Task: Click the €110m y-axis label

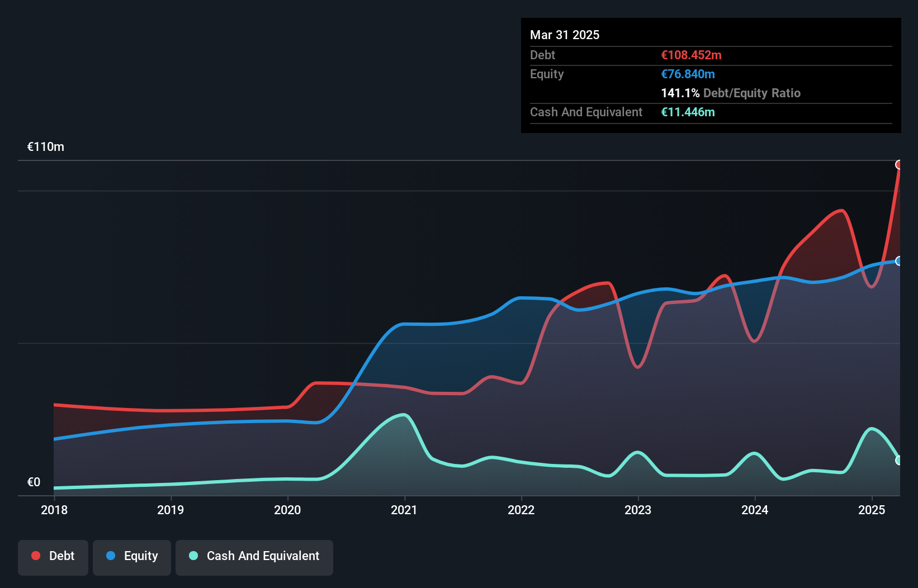Action: click(46, 147)
